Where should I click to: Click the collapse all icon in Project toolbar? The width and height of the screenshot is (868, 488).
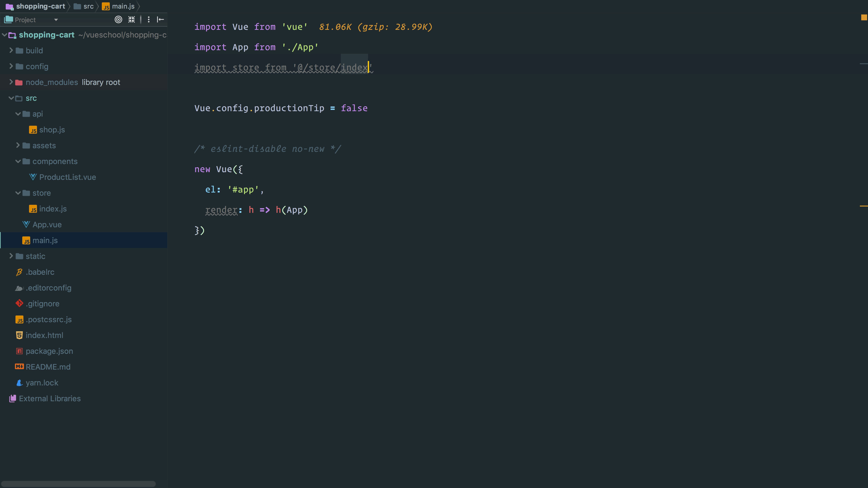[131, 19]
